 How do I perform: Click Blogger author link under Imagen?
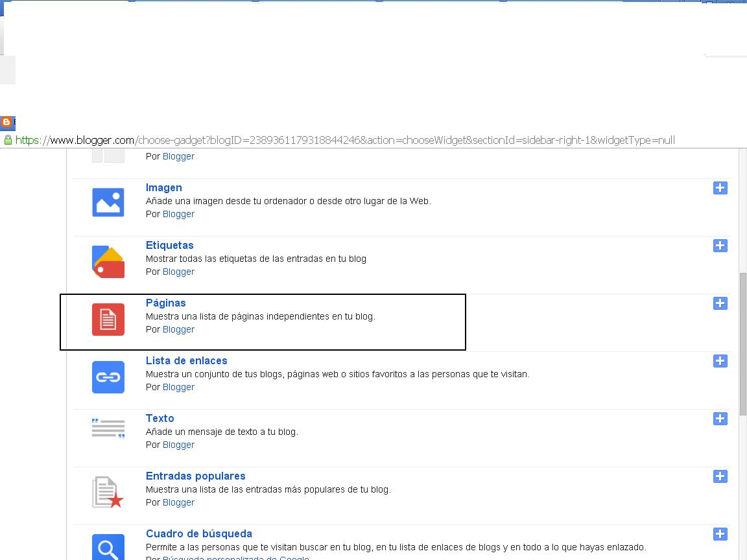click(179, 214)
